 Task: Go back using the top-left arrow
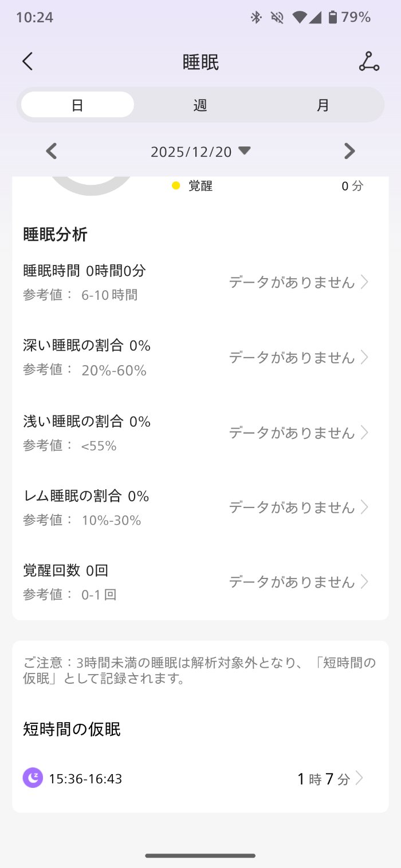pyautogui.click(x=27, y=62)
